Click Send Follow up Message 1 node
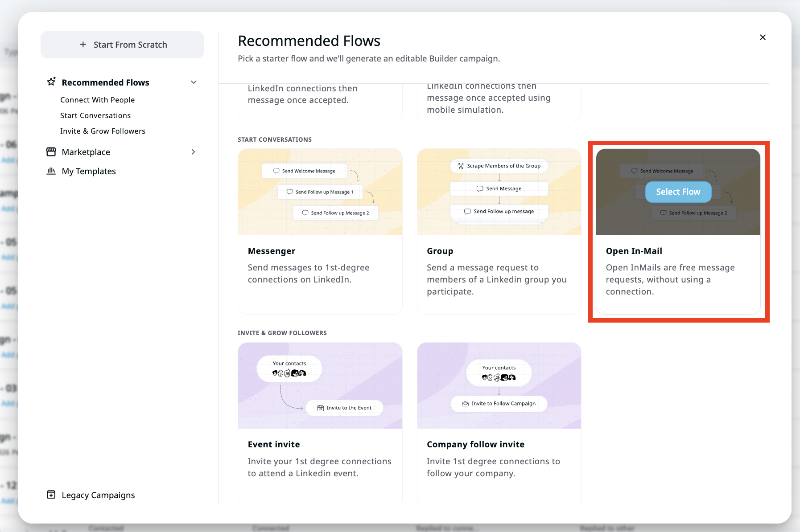This screenshot has height=532, width=800. (x=320, y=192)
